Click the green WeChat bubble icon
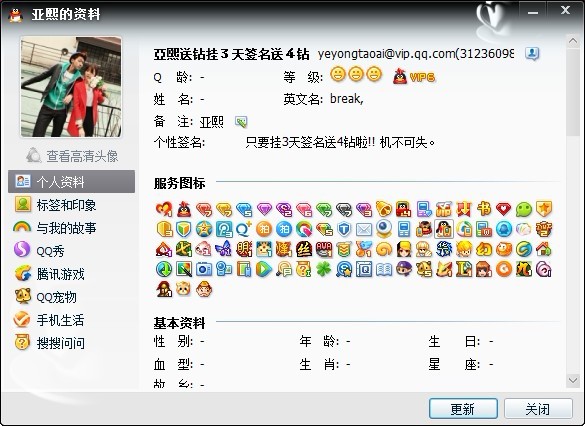585x426 pixels. [x=523, y=209]
